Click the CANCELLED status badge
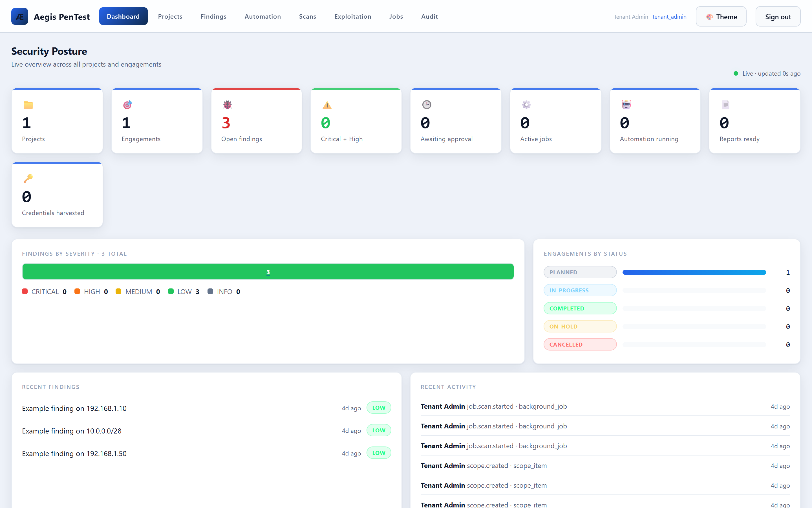Screen dimensions: 812x508 (x=580, y=344)
